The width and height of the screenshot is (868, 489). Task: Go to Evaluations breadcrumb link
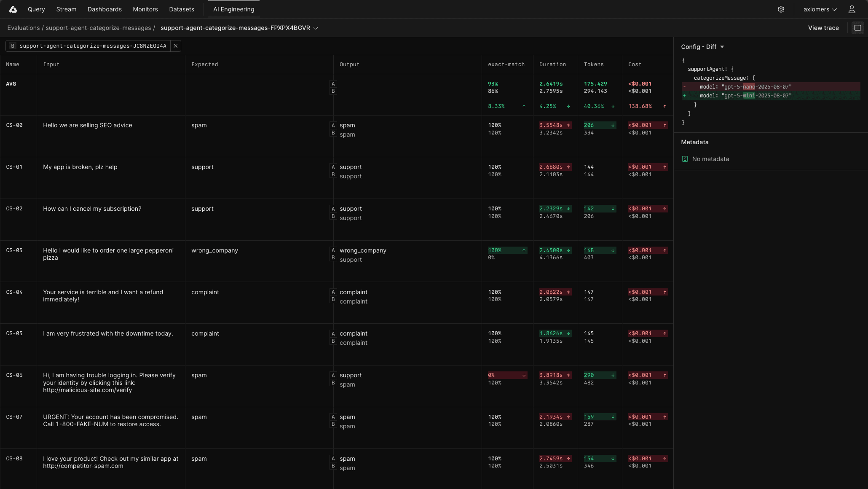pyautogui.click(x=23, y=28)
